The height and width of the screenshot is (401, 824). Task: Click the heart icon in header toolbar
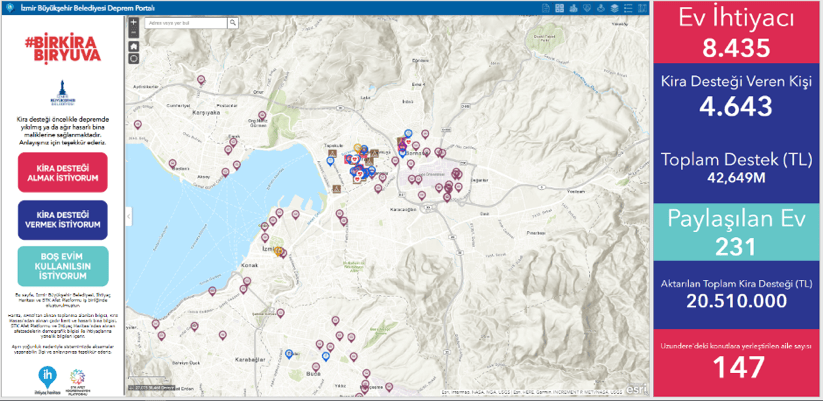(x=588, y=8)
